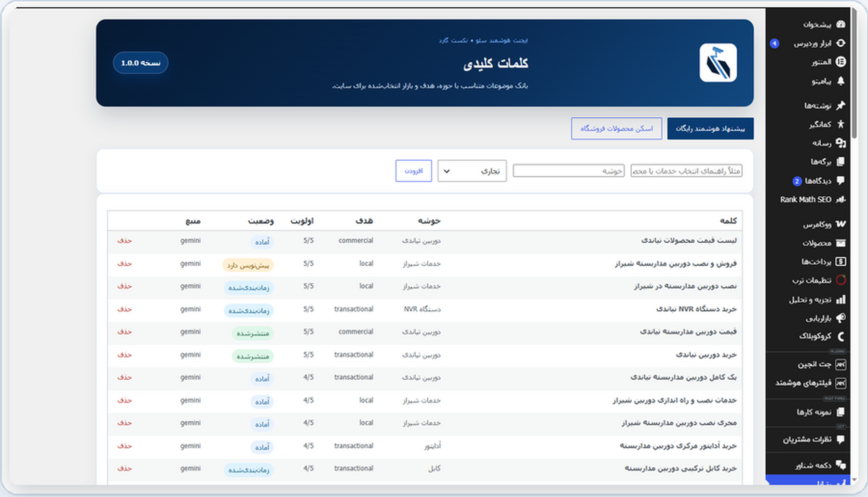Delete the خرید دستگاه NVR تیاندی row
Image resolution: width=868 pixels, height=497 pixels.
[124, 309]
